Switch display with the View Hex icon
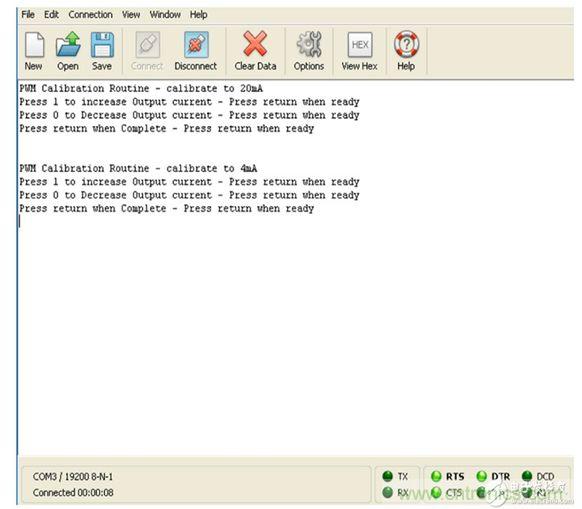Screen dimensions: 582x509 click(x=360, y=45)
